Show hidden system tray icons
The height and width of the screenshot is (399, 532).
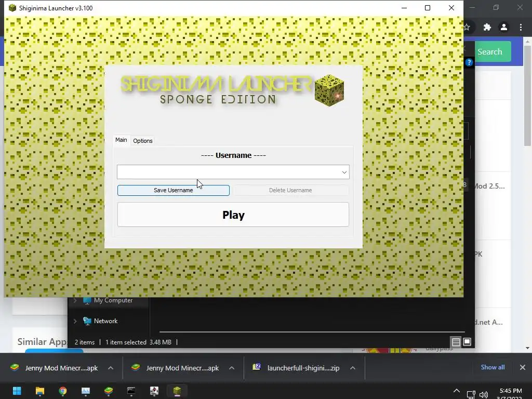click(x=457, y=391)
